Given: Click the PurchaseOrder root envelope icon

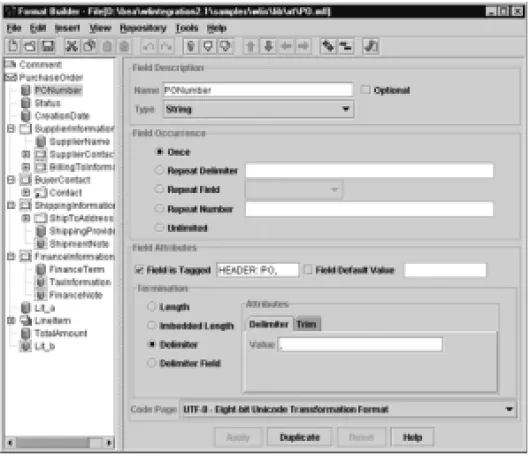Looking at the screenshot, I should (11, 77).
